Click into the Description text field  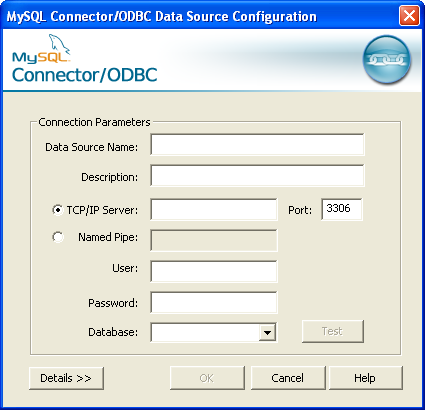pos(257,175)
